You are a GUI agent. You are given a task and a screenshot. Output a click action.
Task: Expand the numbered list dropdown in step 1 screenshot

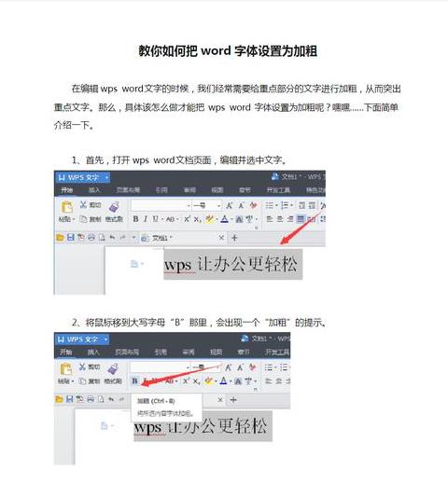(x=291, y=206)
